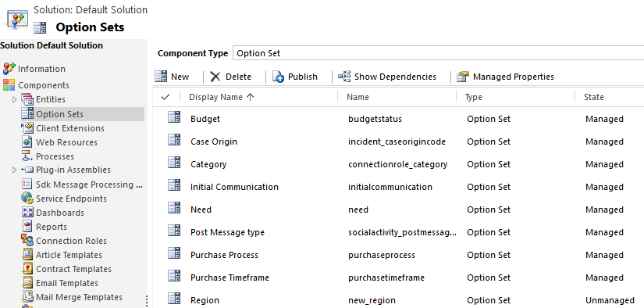This screenshot has width=644, height=308.
Task: Click the Budget row option set icon
Action: coord(174,117)
